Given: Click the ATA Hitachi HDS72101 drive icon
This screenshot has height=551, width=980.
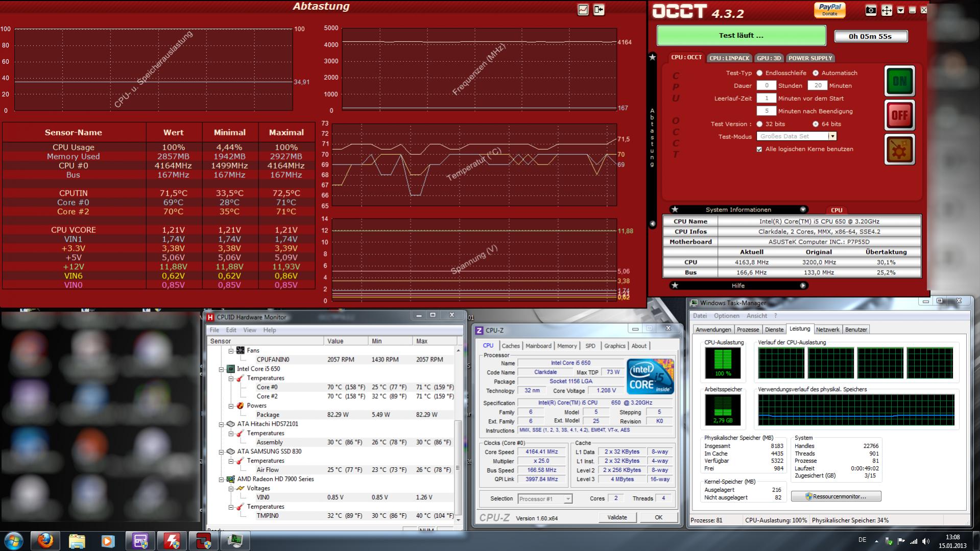Looking at the screenshot, I should pos(230,424).
